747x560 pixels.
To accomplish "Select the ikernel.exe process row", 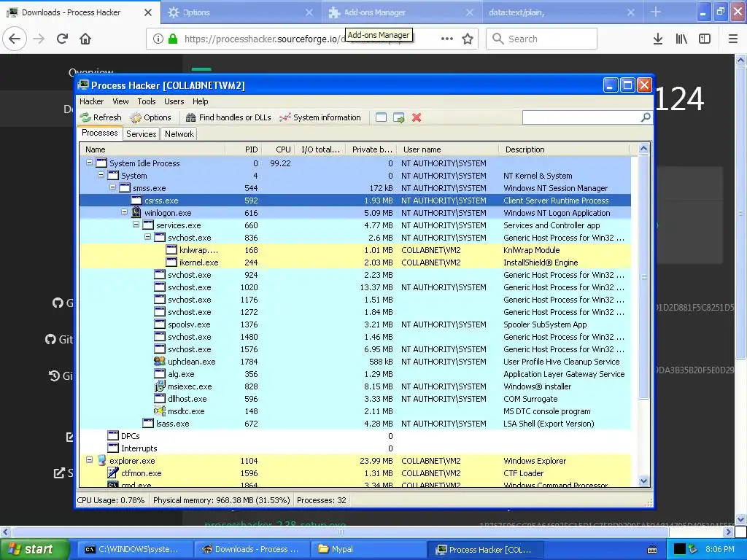I will point(355,262).
